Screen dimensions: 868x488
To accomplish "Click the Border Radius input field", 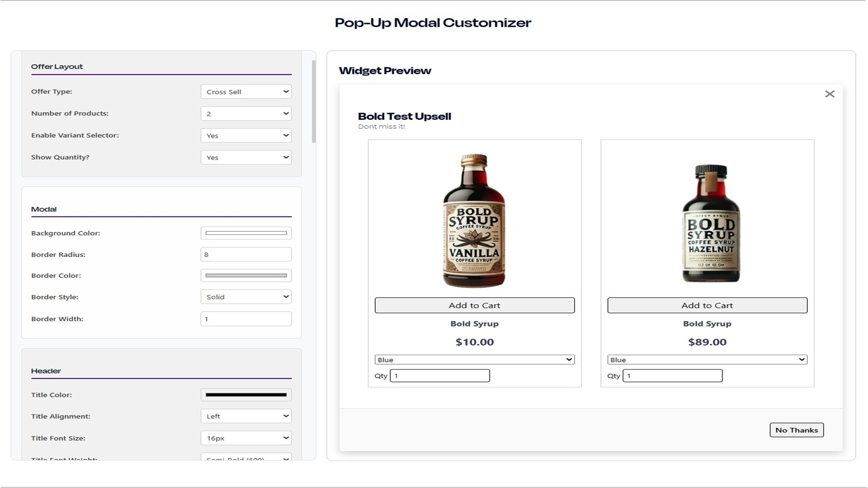I will pyautogui.click(x=246, y=254).
